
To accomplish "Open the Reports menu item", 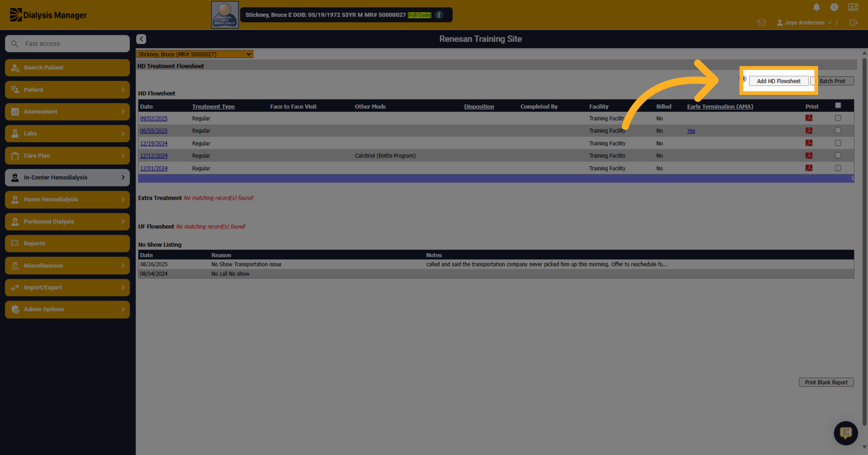I will click(67, 244).
